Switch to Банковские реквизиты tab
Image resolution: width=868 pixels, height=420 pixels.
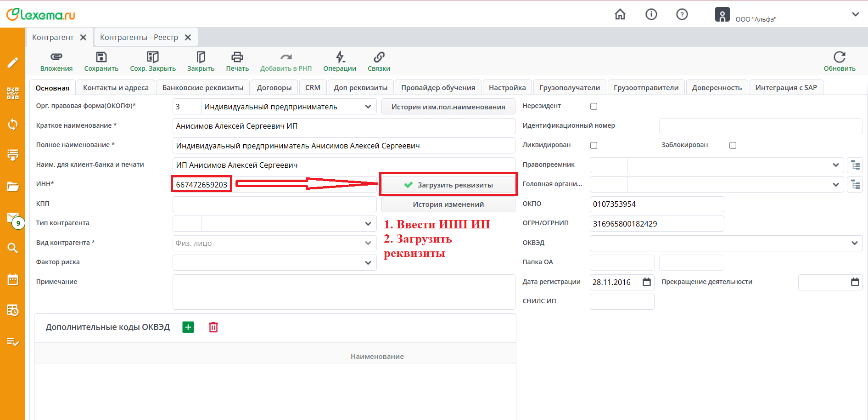click(x=203, y=88)
